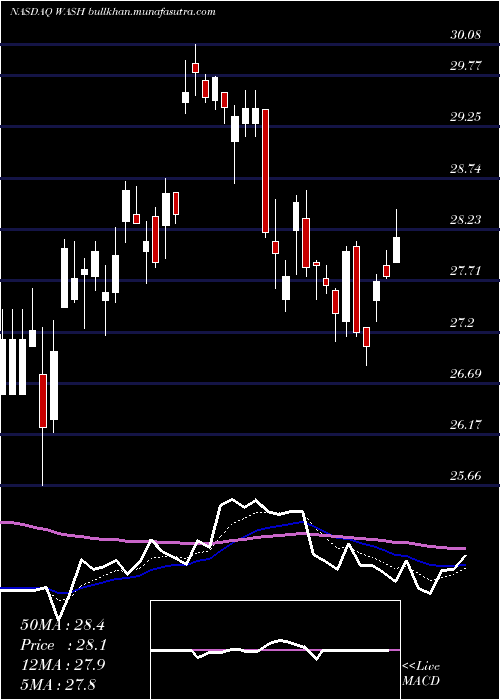Click the last white candle near 28.1
This screenshot has width=500, height=700.
point(396,250)
